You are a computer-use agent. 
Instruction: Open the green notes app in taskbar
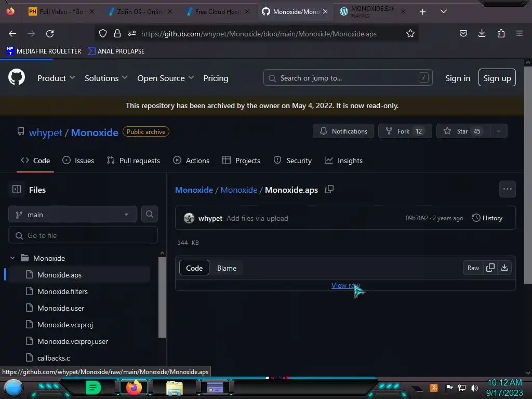[93, 388]
